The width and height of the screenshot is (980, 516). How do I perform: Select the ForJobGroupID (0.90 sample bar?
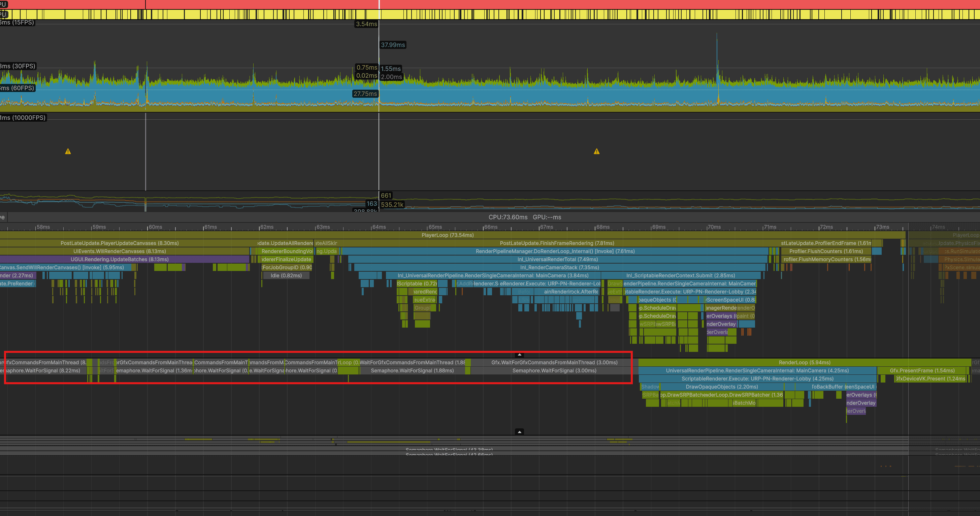[287, 267]
